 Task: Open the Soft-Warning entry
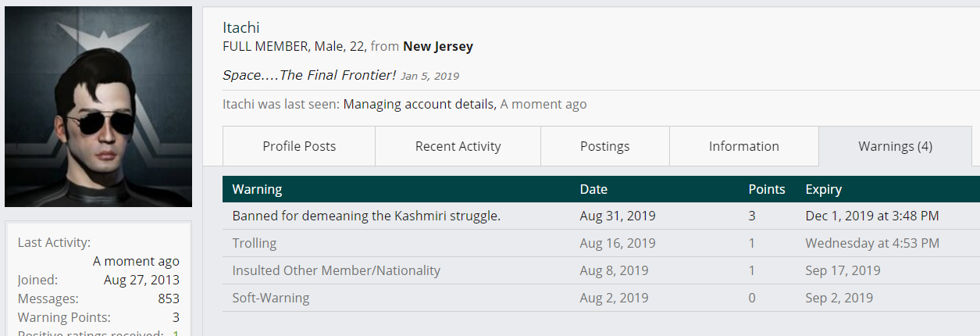click(271, 298)
